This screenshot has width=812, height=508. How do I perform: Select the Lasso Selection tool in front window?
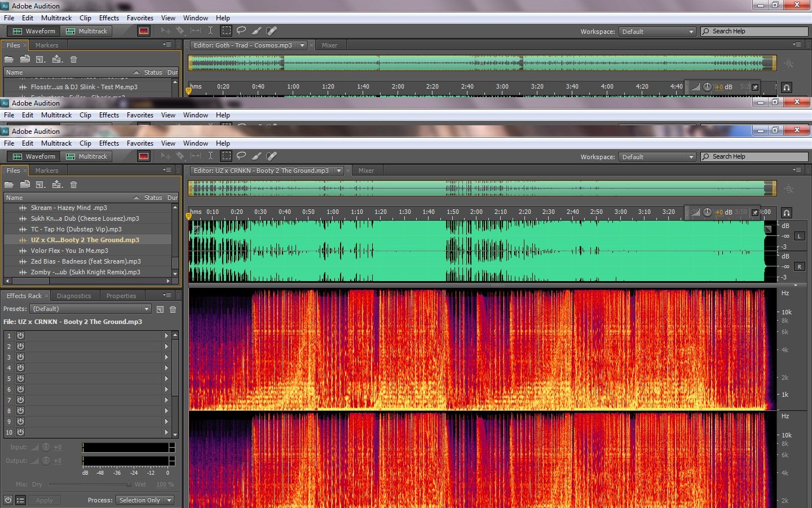coord(241,156)
